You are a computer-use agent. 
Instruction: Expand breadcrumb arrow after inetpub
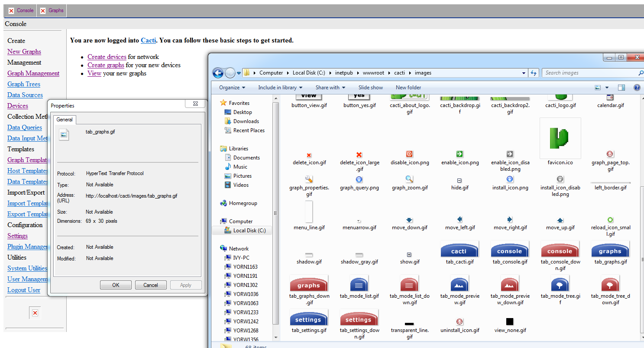point(358,73)
